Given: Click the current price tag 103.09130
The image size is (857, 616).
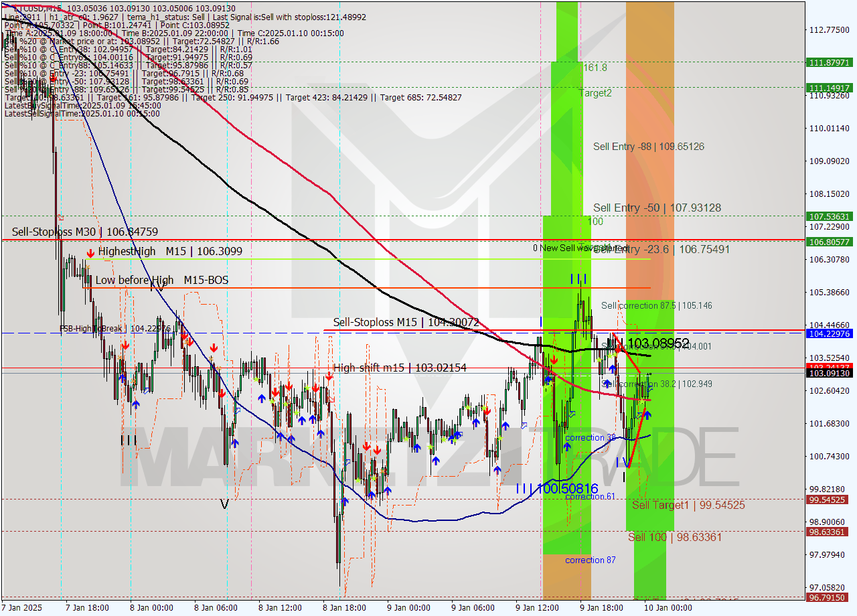Looking at the screenshot, I should point(830,374).
